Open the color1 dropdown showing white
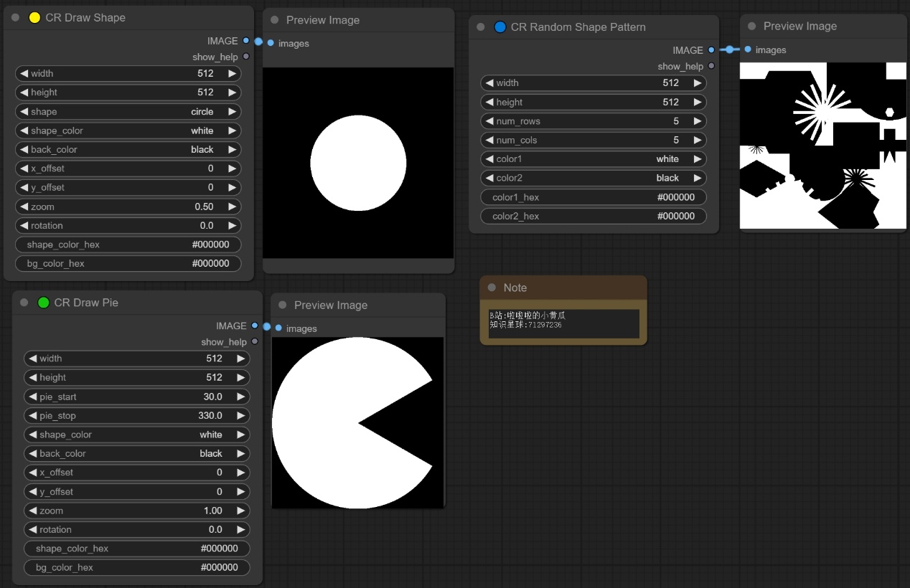This screenshot has height=588, width=910. point(593,159)
